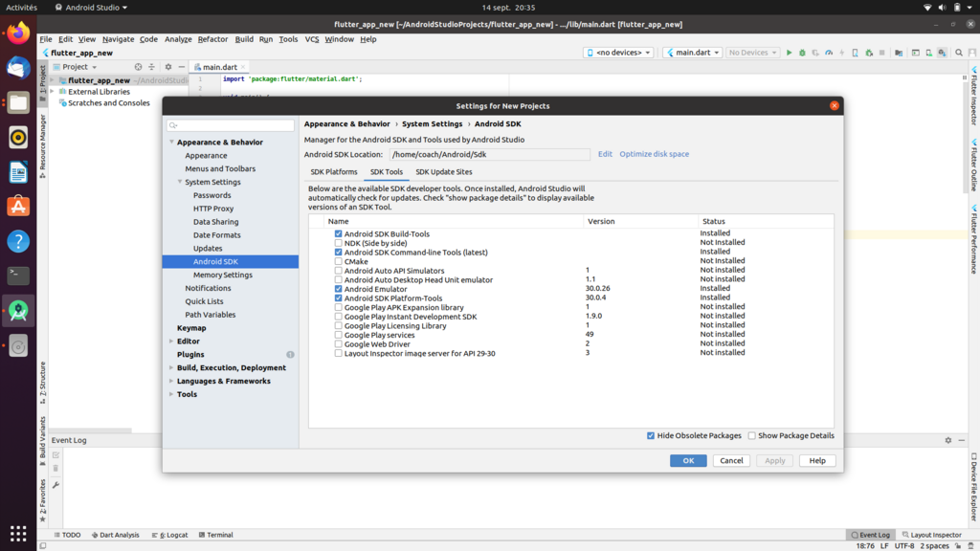Enable Show Package Details checkbox

752,435
